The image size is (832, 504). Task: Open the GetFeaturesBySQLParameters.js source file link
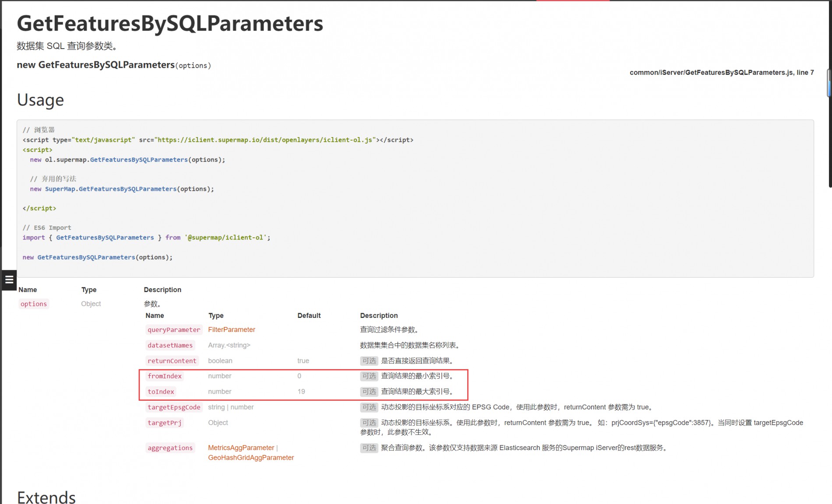[x=722, y=73]
